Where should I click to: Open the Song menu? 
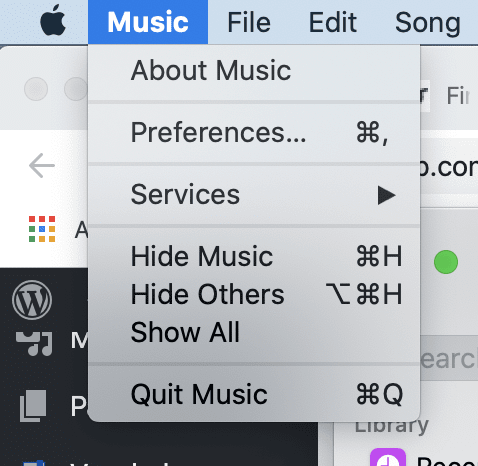click(x=428, y=22)
